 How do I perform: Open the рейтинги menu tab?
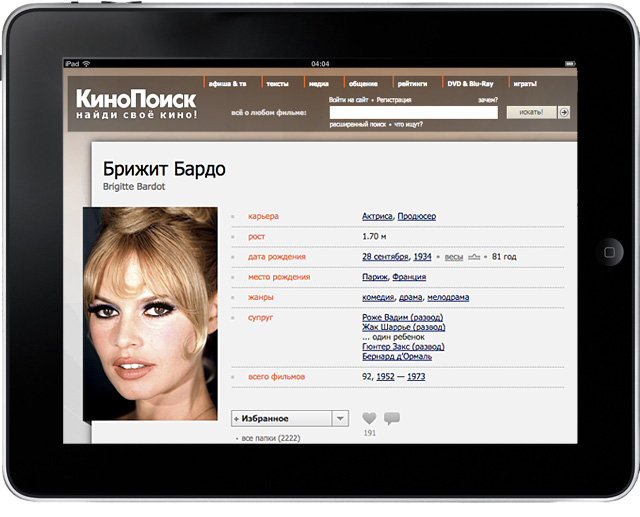click(415, 84)
